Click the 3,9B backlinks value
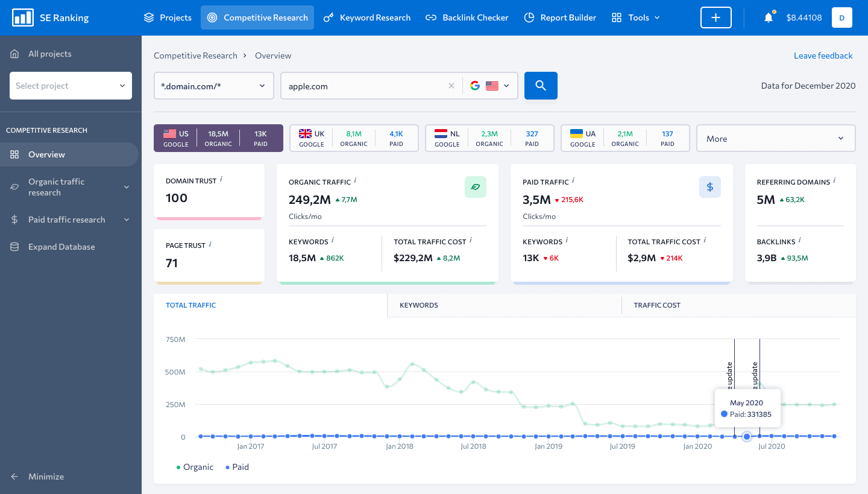Viewport: 868px width, 494px height. tap(767, 258)
